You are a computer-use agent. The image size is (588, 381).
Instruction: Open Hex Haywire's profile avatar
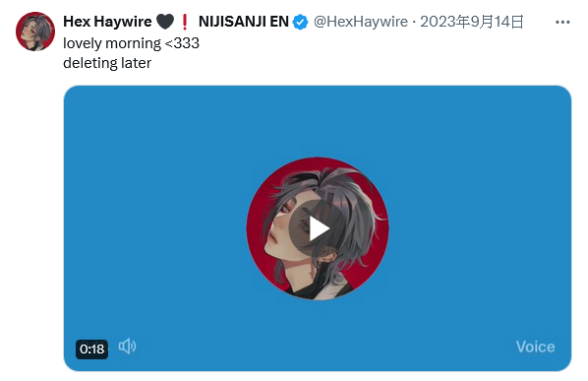coord(35,32)
